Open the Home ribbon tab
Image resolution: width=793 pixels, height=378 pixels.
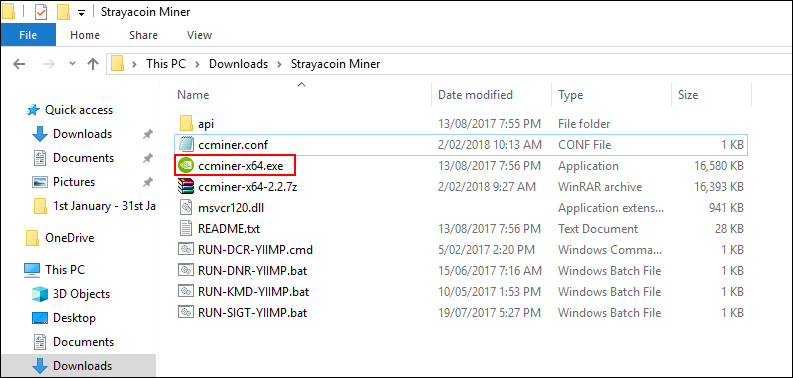click(x=85, y=35)
